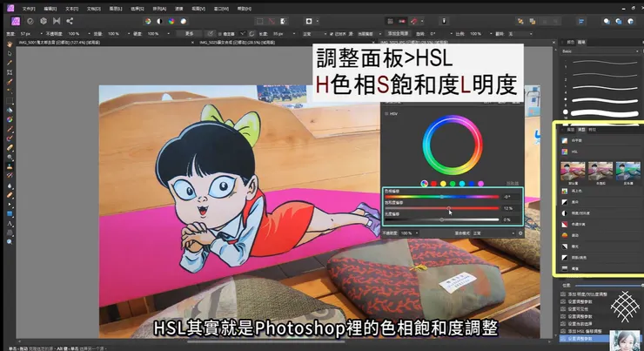Open the clone source layer dropdown

[x=368, y=34]
